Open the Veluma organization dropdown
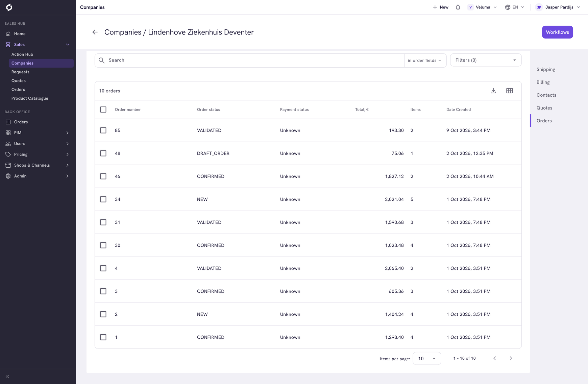The image size is (588, 384). coord(482,7)
